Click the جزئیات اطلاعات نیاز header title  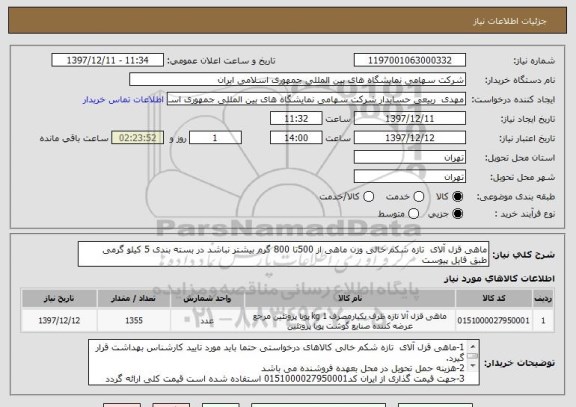click(x=510, y=21)
